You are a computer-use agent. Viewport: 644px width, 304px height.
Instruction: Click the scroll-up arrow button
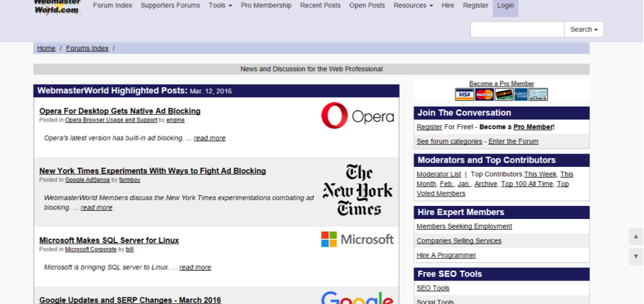click(636, 236)
